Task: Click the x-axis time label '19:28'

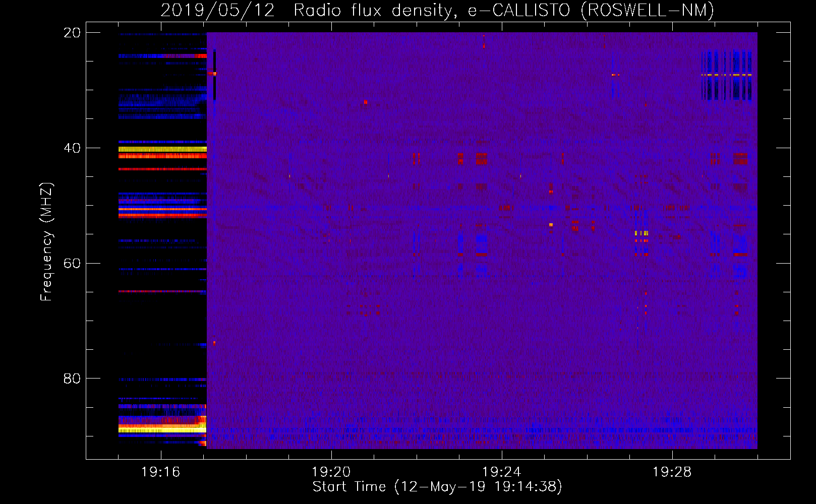Action: (672, 472)
